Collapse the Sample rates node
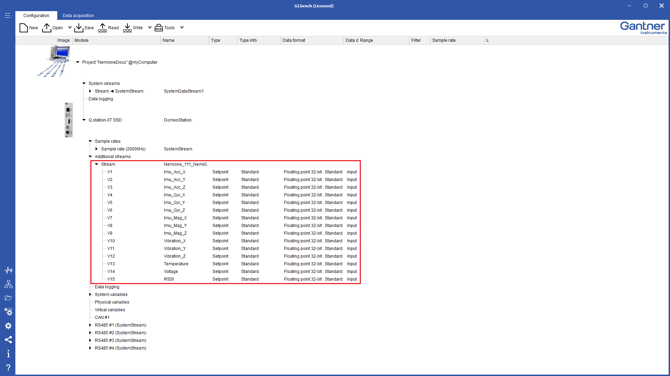This screenshot has height=376, width=670. (x=90, y=141)
